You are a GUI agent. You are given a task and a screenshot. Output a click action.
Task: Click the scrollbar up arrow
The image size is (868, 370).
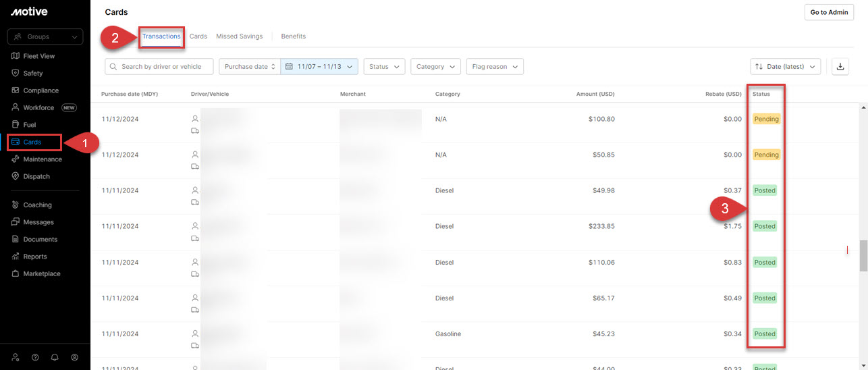(863, 107)
